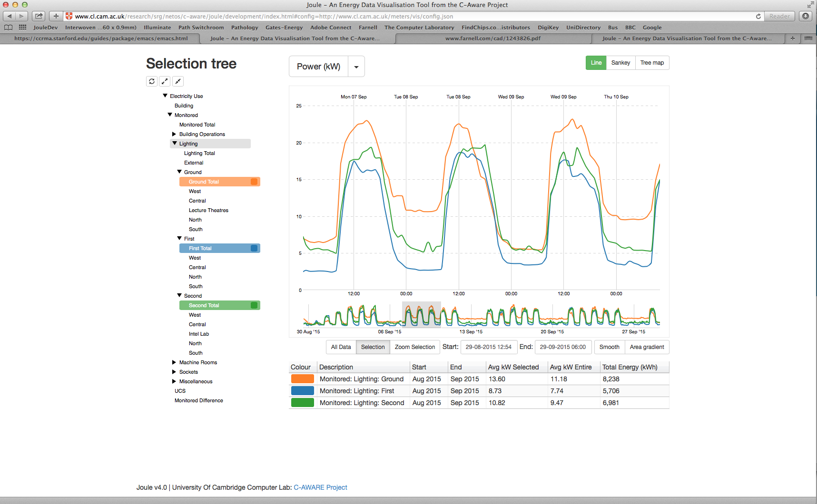Switch to the Sankey view
The image size is (817, 504).
(x=620, y=63)
